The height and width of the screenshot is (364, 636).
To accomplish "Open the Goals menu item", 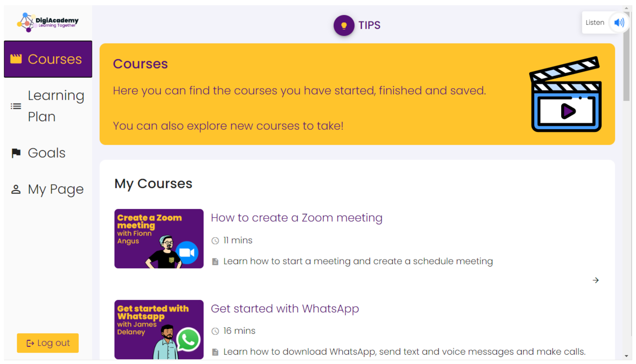I will click(x=46, y=153).
